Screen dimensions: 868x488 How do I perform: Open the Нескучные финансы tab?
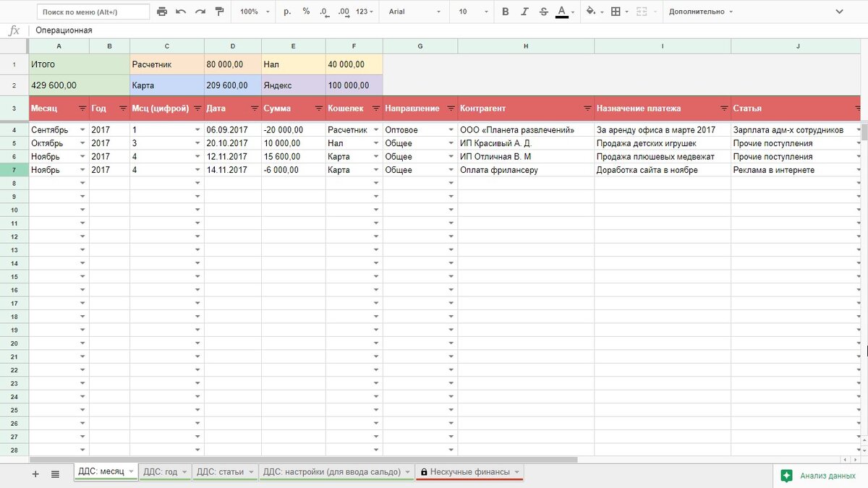click(469, 472)
